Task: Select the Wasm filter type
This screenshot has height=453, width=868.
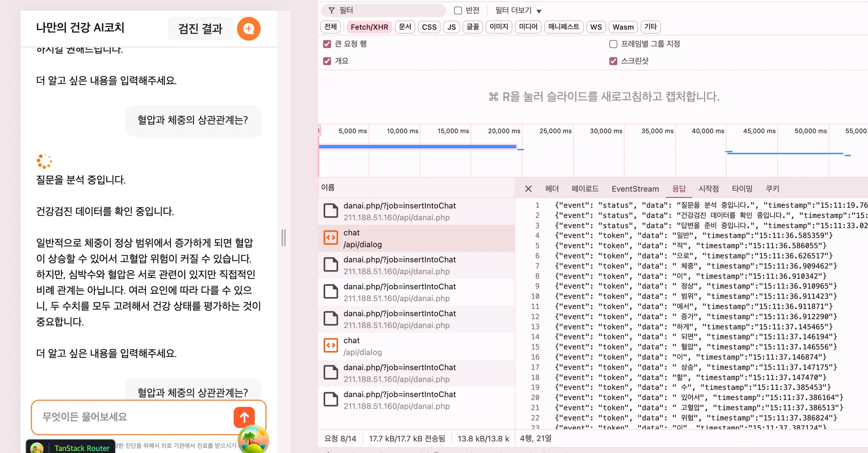Action: coord(623,27)
